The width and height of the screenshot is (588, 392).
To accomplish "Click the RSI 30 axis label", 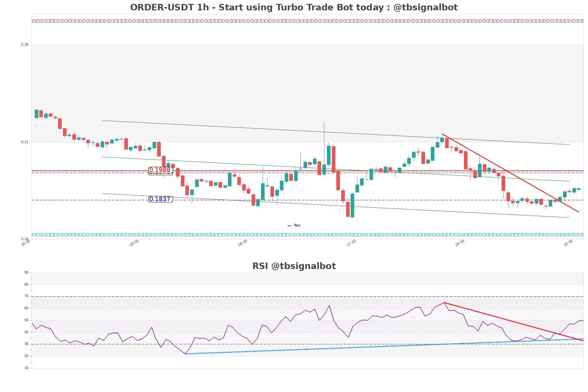I will point(26,344).
